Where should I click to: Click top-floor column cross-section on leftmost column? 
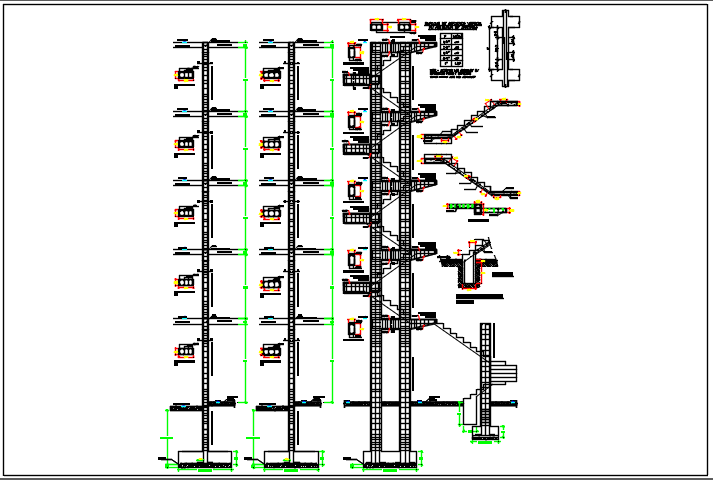(x=184, y=75)
